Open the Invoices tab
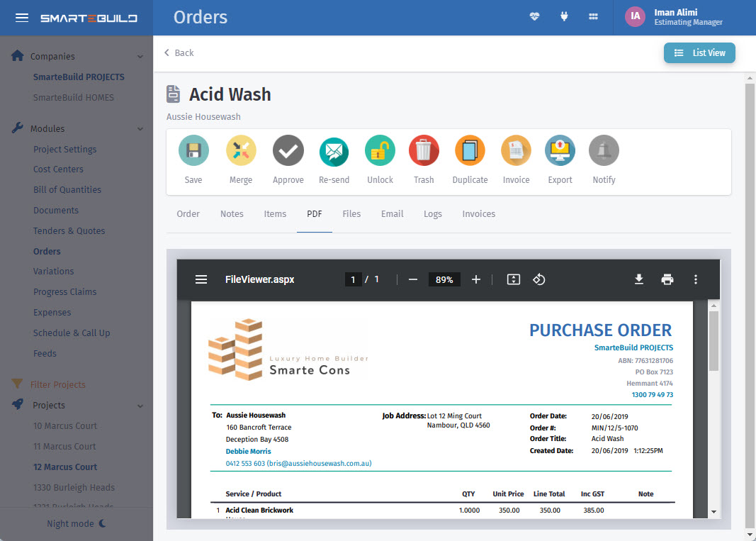 click(478, 214)
